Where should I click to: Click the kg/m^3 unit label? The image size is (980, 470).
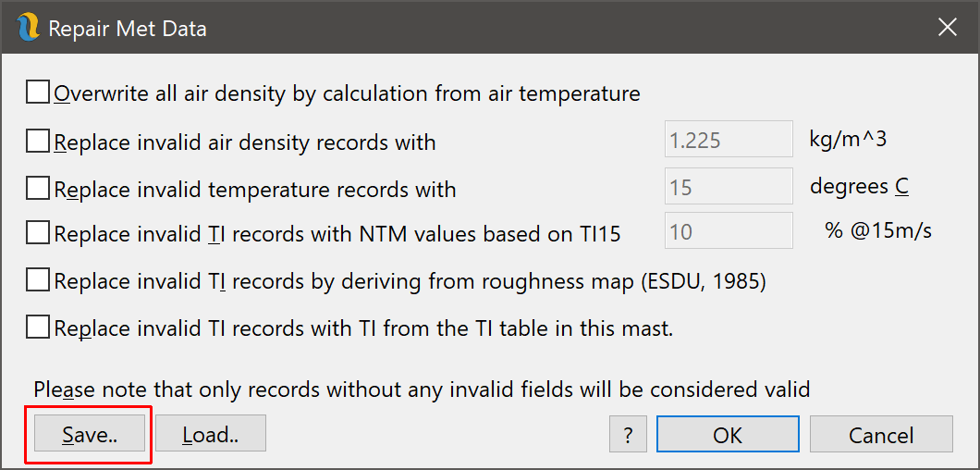[848, 139]
